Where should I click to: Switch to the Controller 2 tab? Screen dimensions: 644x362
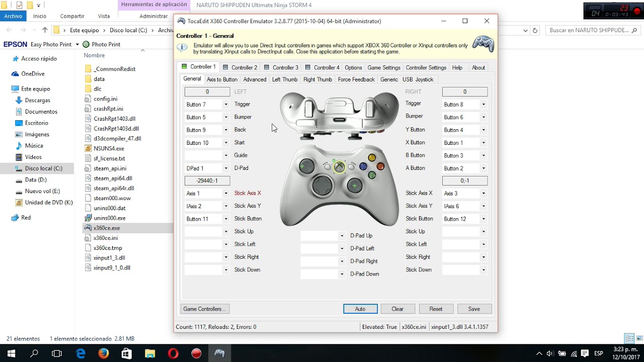[x=240, y=67]
